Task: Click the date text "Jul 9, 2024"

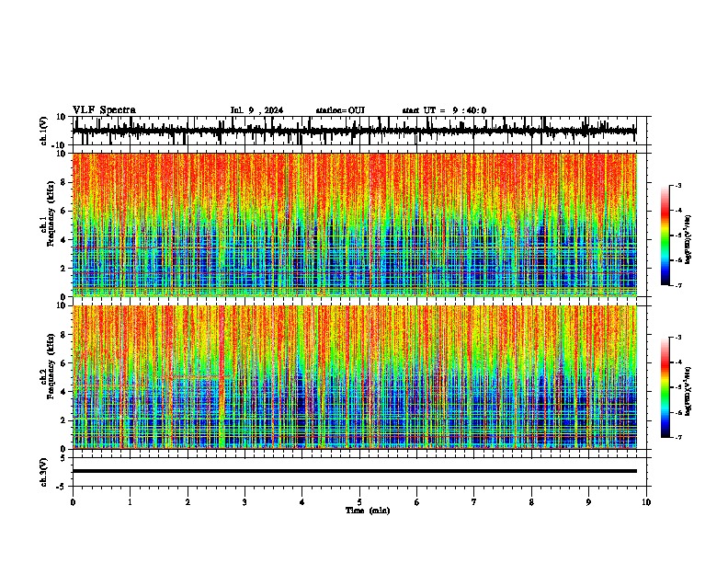Action: 256,110
